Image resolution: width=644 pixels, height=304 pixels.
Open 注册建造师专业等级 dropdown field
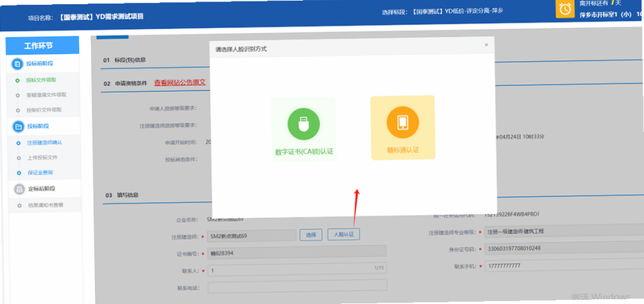point(564,232)
